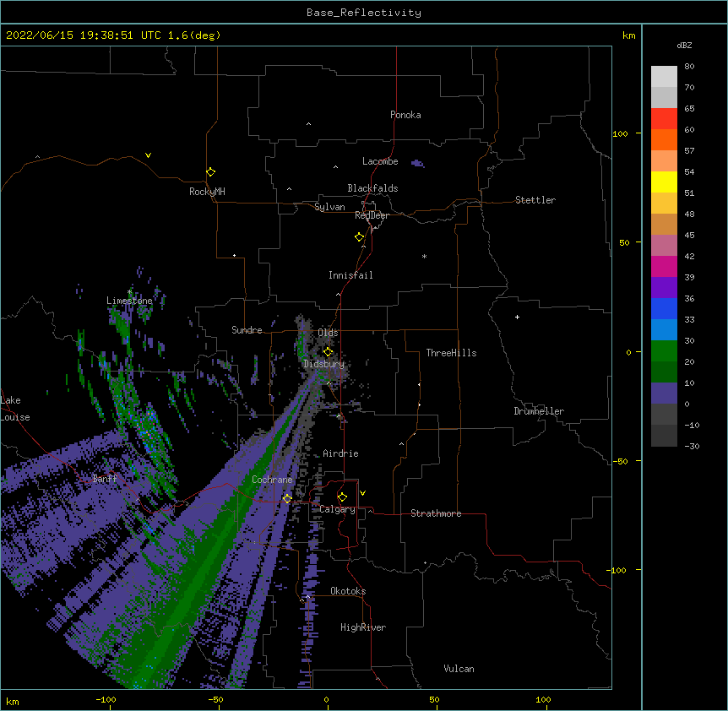
Task: Click the yellow diamond marker south of RedDeer
Action: pyautogui.click(x=360, y=237)
